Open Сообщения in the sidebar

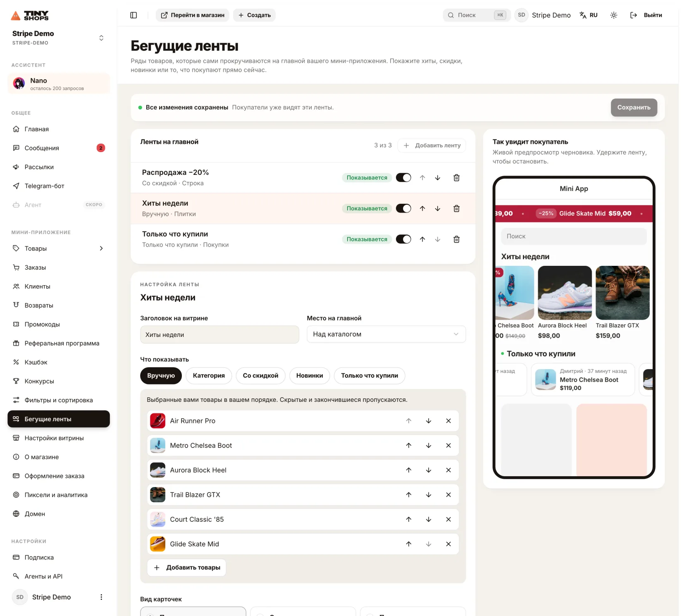coord(59,148)
